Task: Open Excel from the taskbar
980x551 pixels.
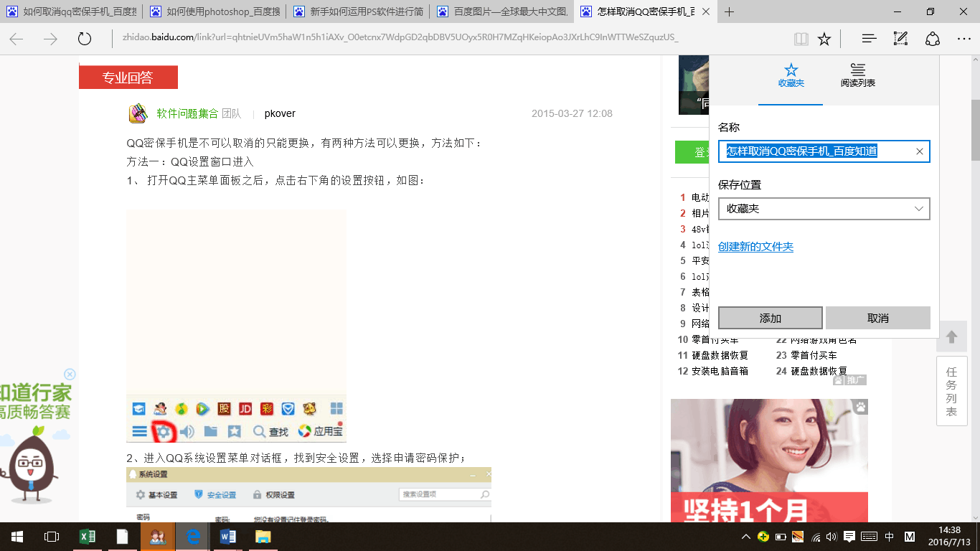Action: pos(87,536)
